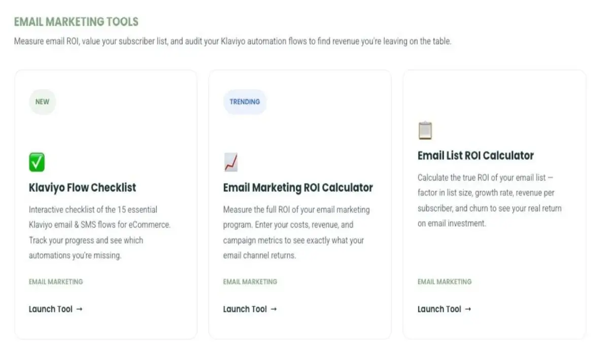This screenshot has width=609, height=364.
Task: Click the Email List ROI Calculator heading
Action: [x=476, y=155]
